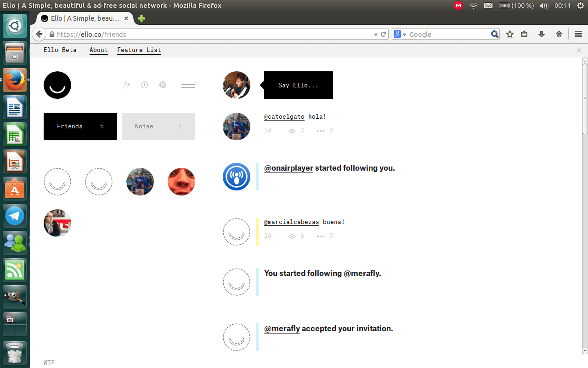Click the eye views icon on catoelgato post
588x368 pixels.
[292, 131]
